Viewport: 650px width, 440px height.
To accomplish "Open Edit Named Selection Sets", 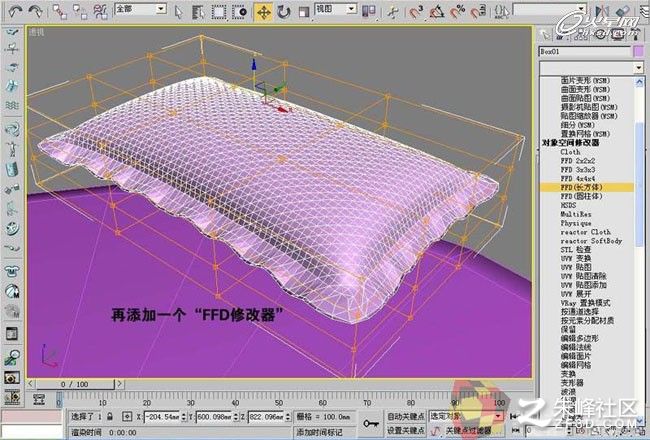I will tap(501, 12).
